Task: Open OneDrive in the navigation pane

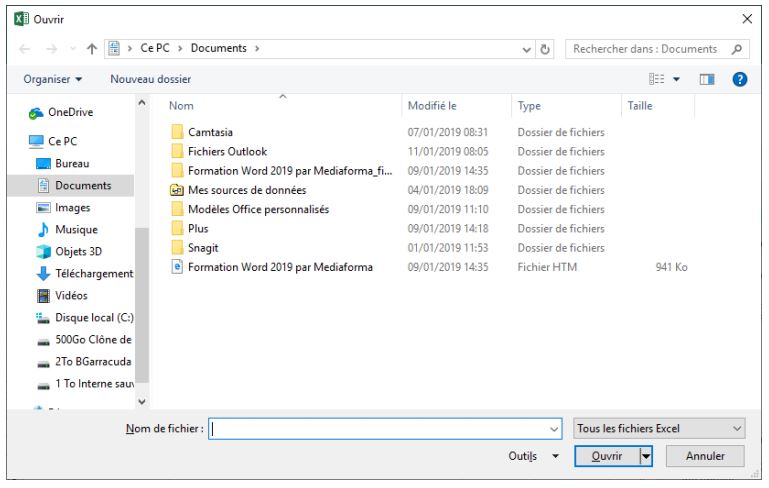Action: [70, 112]
